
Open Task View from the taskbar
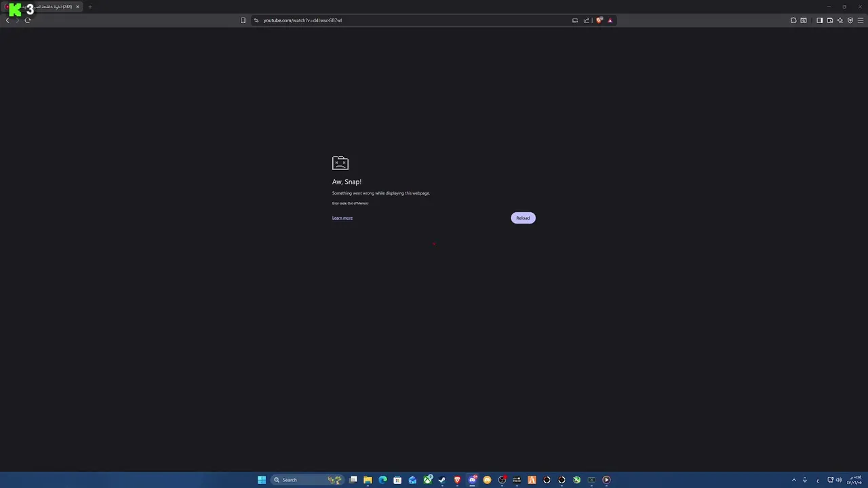(x=353, y=480)
